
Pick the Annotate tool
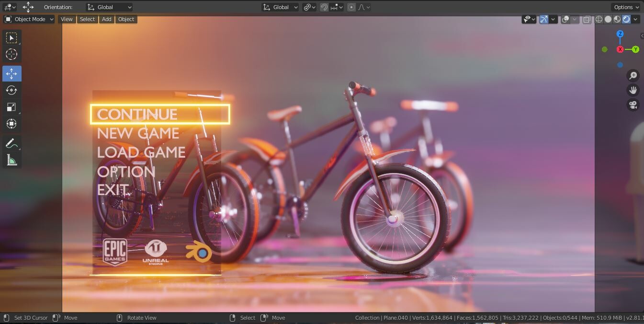coord(11,143)
